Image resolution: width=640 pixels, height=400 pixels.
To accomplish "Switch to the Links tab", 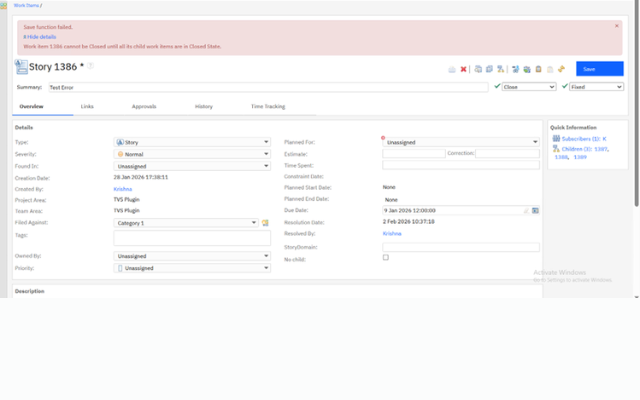I will 87,107.
